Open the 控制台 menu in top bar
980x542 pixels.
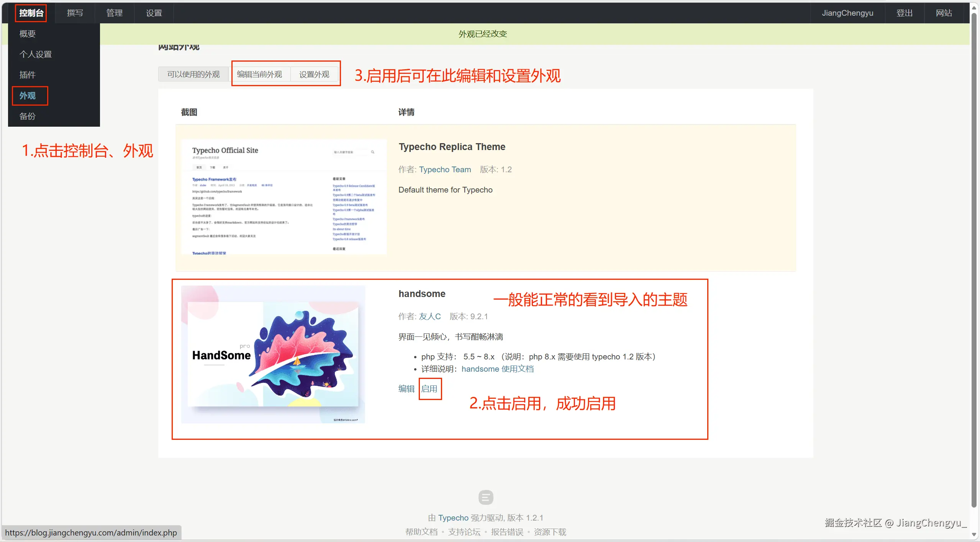click(x=31, y=13)
